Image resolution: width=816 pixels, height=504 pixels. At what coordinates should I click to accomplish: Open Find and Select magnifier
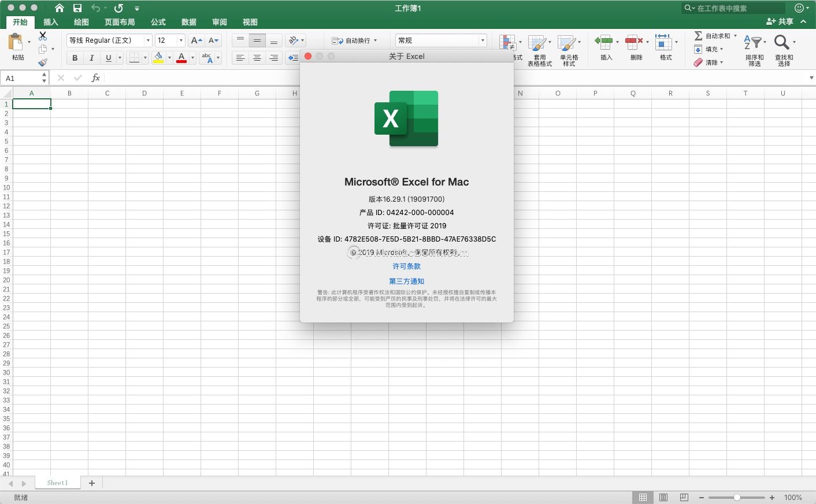[782, 43]
